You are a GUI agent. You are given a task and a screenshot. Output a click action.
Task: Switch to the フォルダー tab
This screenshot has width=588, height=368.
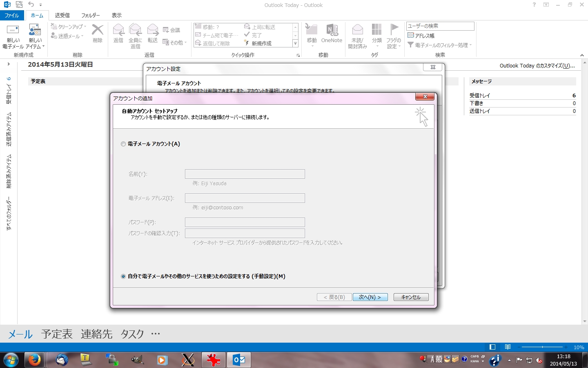pyautogui.click(x=91, y=15)
